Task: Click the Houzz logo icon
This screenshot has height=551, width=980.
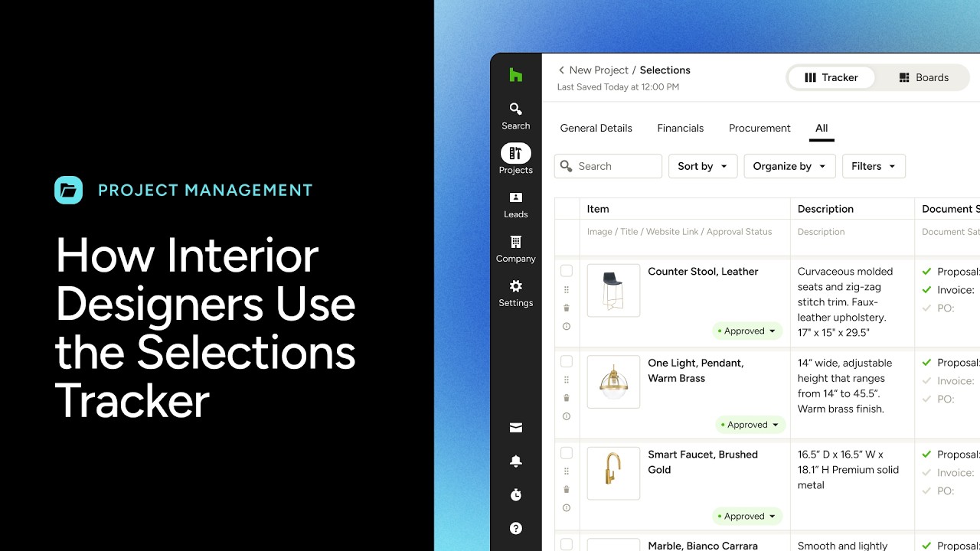Action: (x=516, y=75)
